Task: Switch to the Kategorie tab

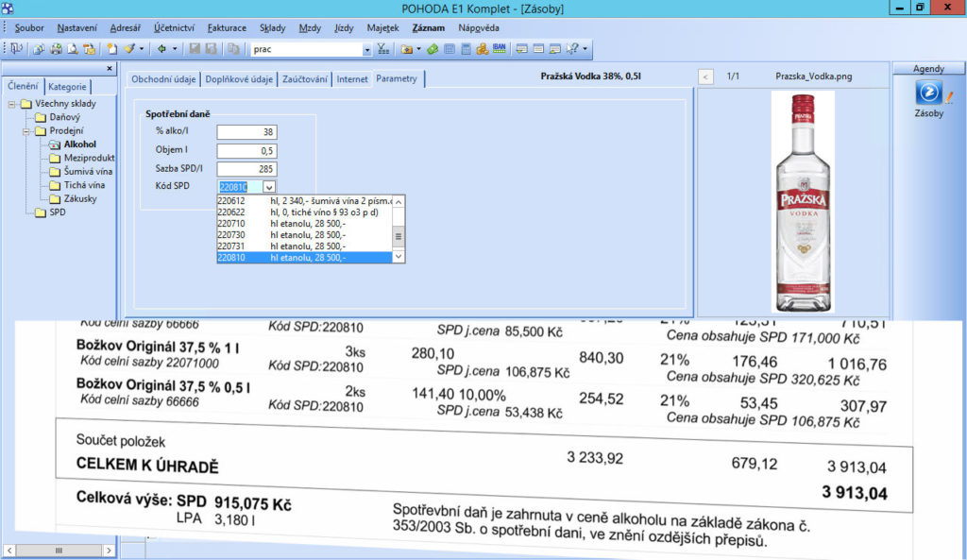Action: click(67, 87)
